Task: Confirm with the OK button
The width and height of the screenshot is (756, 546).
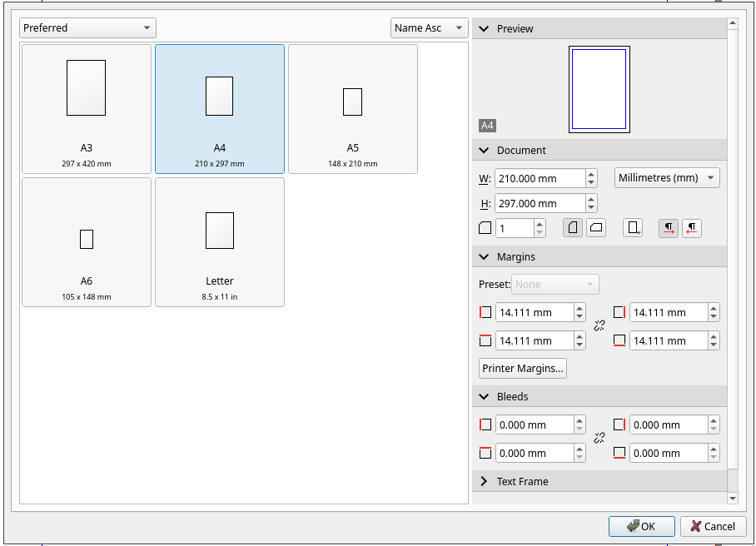Action: [x=641, y=526]
